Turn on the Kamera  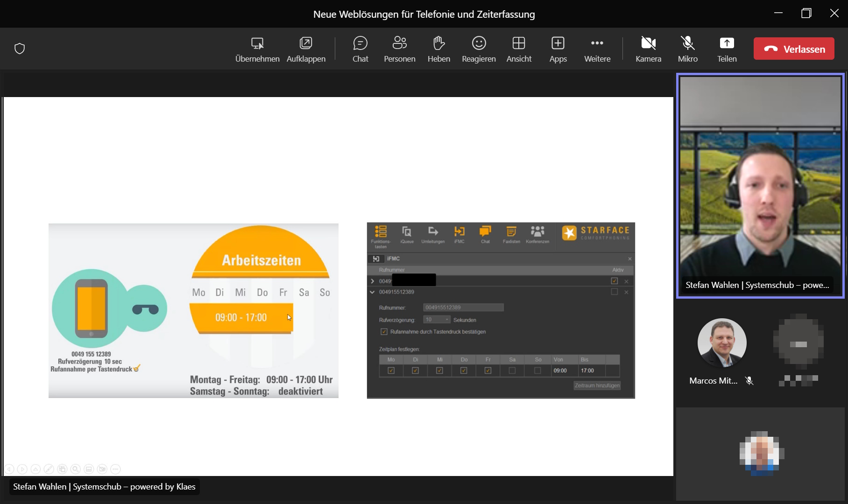(648, 49)
